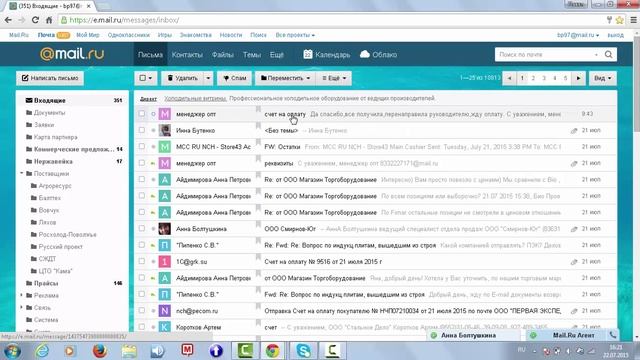The image size is (640, 360).
Task: Switch to Файлы tab
Action: pos(222,55)
